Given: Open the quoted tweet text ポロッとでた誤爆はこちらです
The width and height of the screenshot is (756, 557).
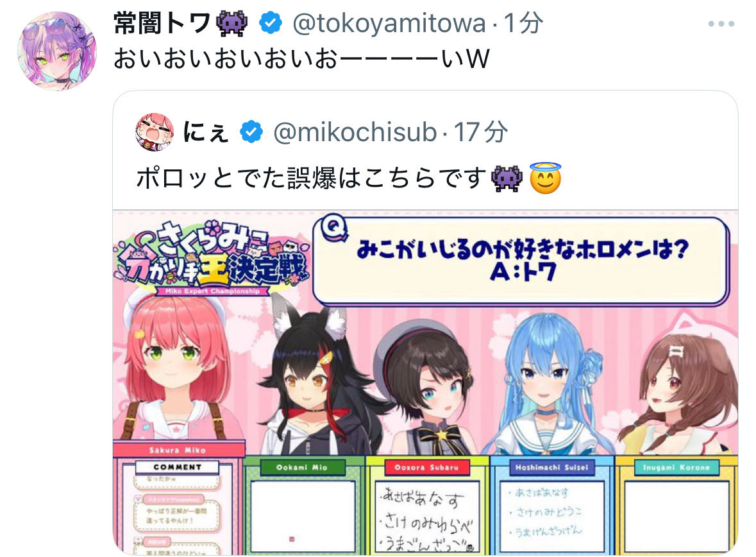Looking at the screenshot, I should coord(311,178).
